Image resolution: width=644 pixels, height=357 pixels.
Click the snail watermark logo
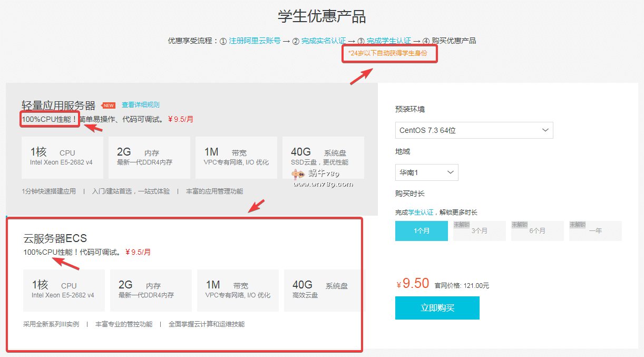[x=298, y=173]
